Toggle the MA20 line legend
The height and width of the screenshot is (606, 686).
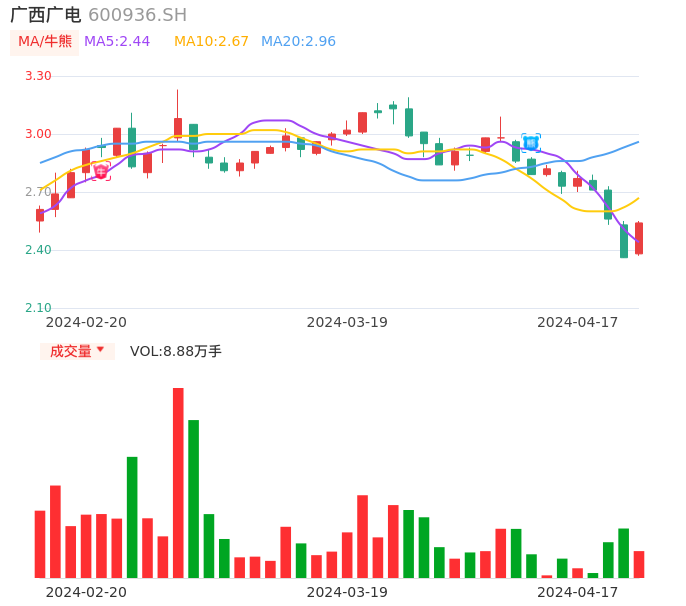click(x=298, y=42)
